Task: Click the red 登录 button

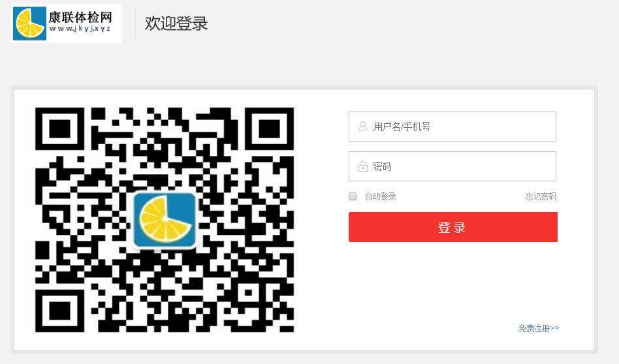Action: [452, 227]
